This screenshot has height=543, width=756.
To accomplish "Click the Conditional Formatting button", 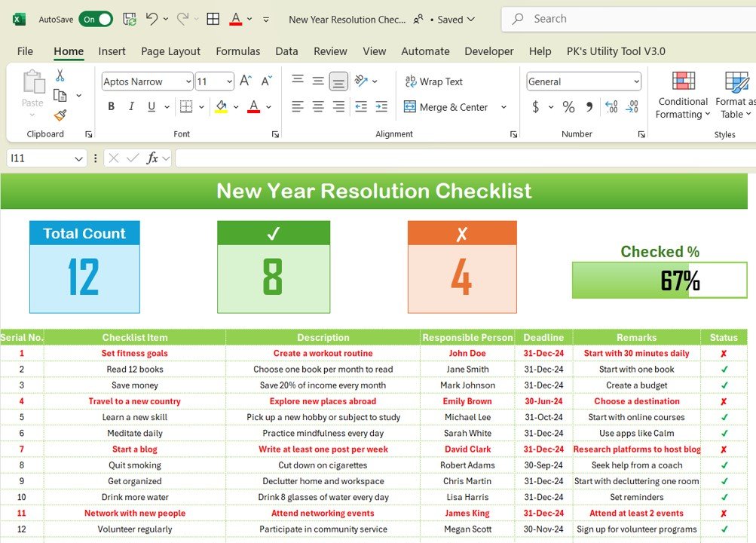I will [683, 95].
